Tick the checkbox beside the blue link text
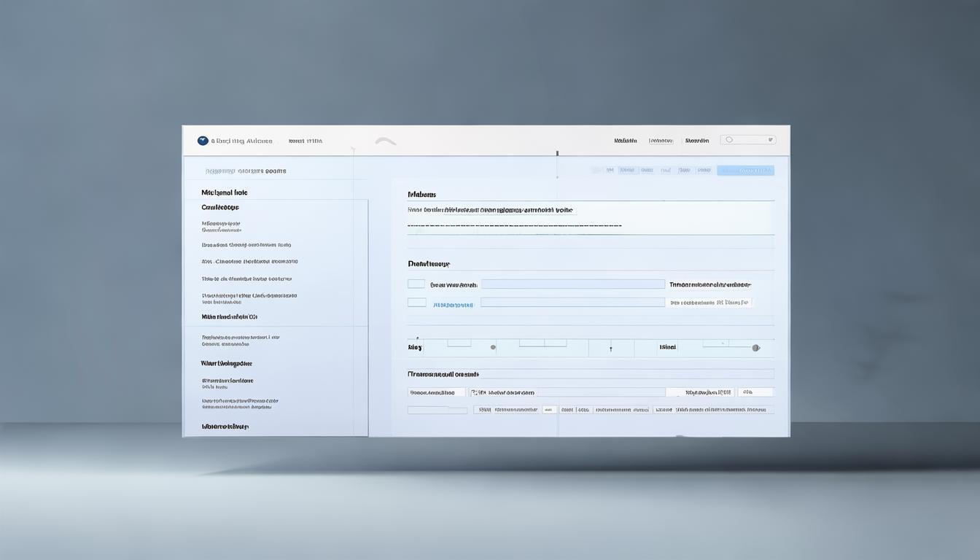 point(416,302)
